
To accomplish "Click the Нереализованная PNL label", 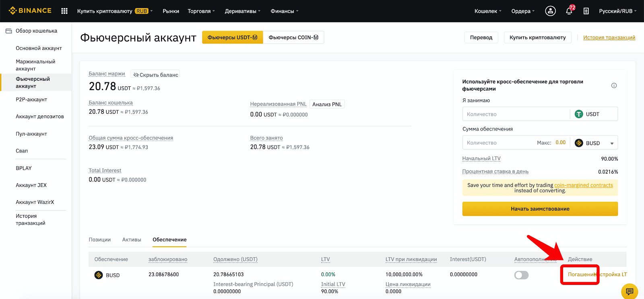I will [x=278, y=104].
